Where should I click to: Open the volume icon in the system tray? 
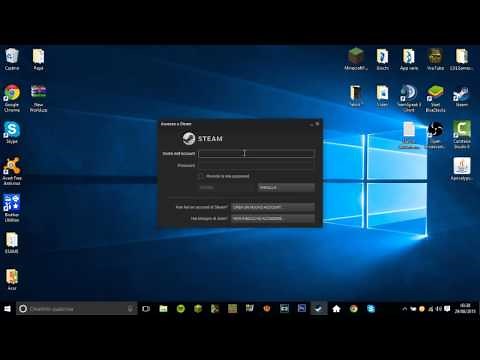click(x=439, y=309)
